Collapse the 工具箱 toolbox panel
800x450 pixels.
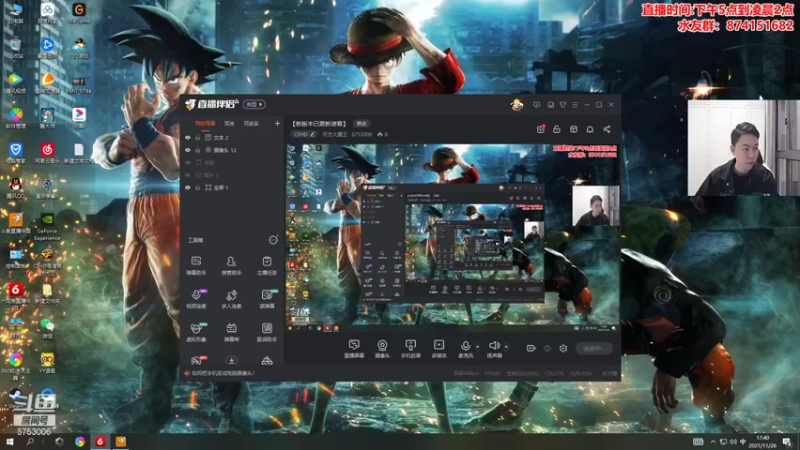point(273,240)
